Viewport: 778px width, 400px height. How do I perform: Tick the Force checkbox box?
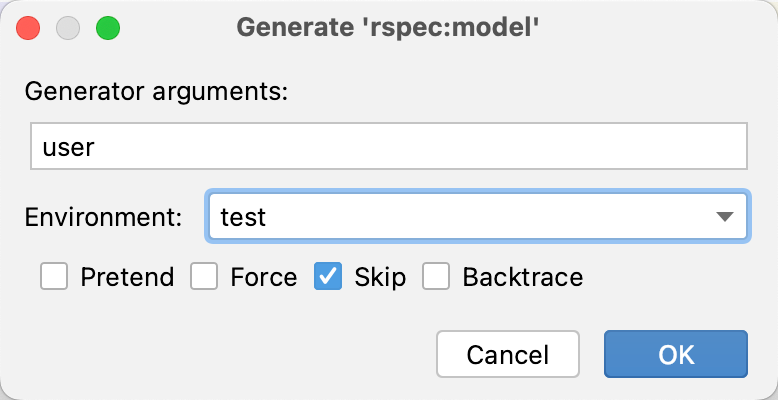coord(204,276)
